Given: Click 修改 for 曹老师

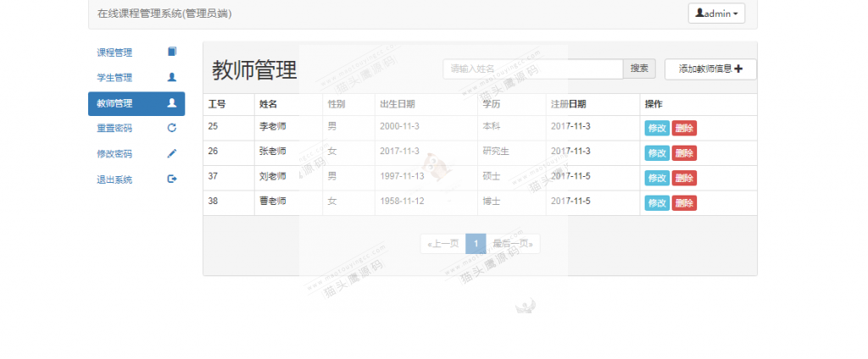Looking at the screenshot, I should click(x=657, y=203).
